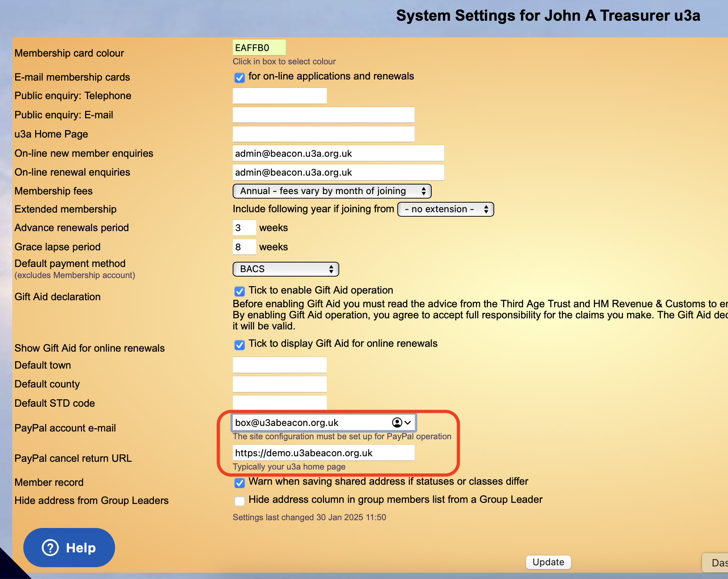Toggle display Gift Aid for online renewals
This screenshot has height=579, width=728.
pos(239,345)
